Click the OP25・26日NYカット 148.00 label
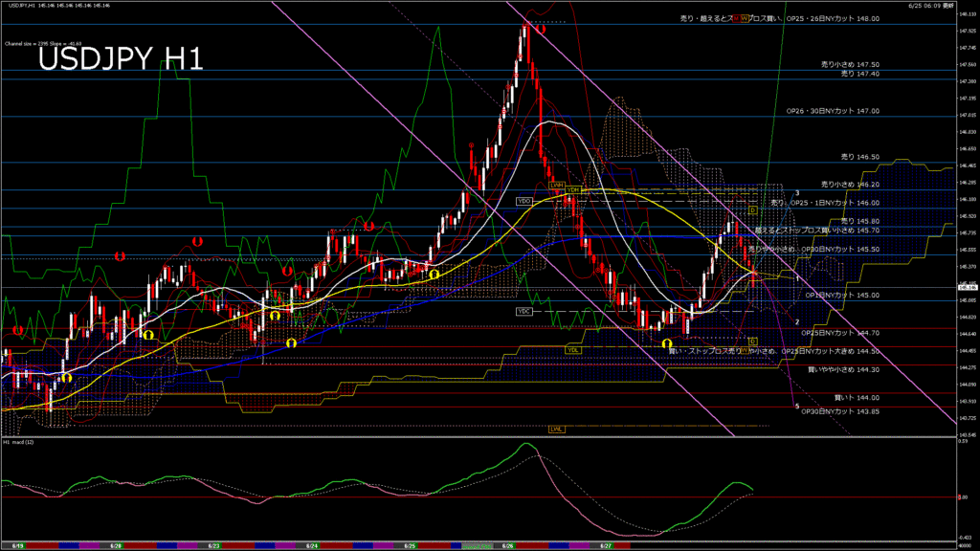 pos(833,19)
